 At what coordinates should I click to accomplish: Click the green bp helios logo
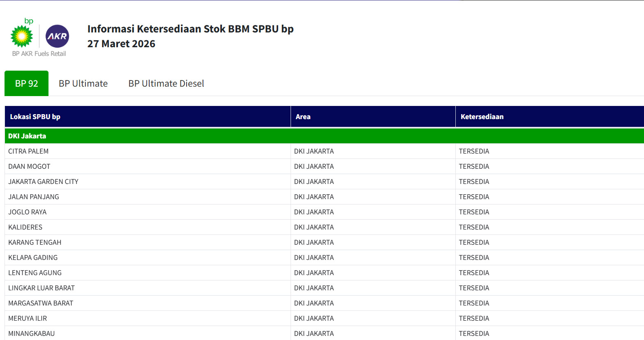(x=22, y=35)
